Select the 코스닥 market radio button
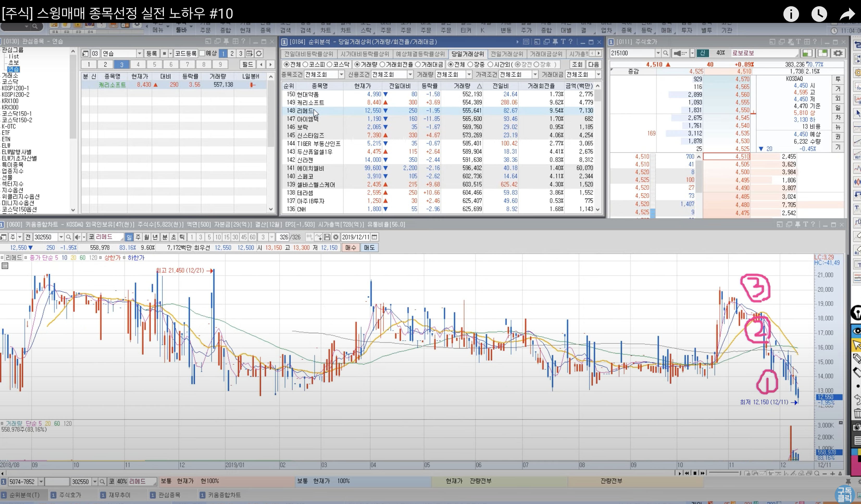This screenshot has height=504, width=861. 329,65
